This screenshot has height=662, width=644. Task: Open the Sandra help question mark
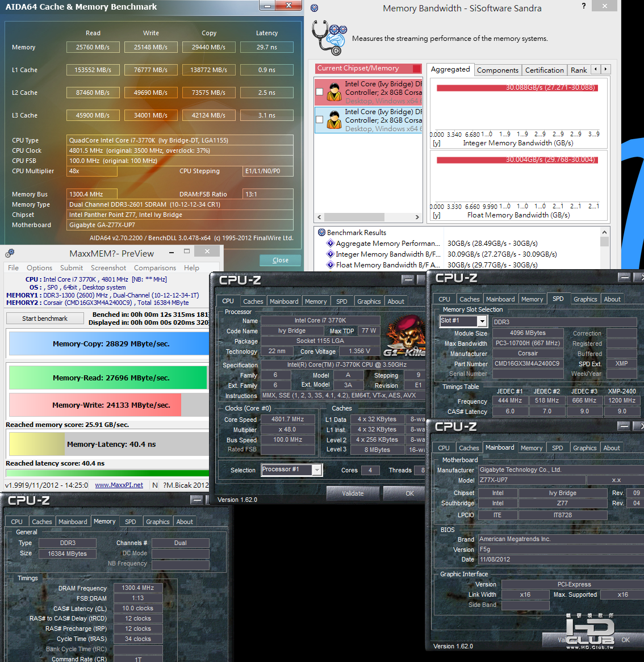[x=584, y=6]
